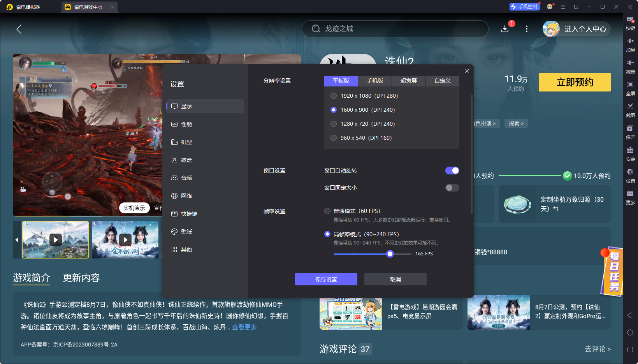Select the 全屏 fullscreen icon in the sidebar
638x364 pixels.
631,88
